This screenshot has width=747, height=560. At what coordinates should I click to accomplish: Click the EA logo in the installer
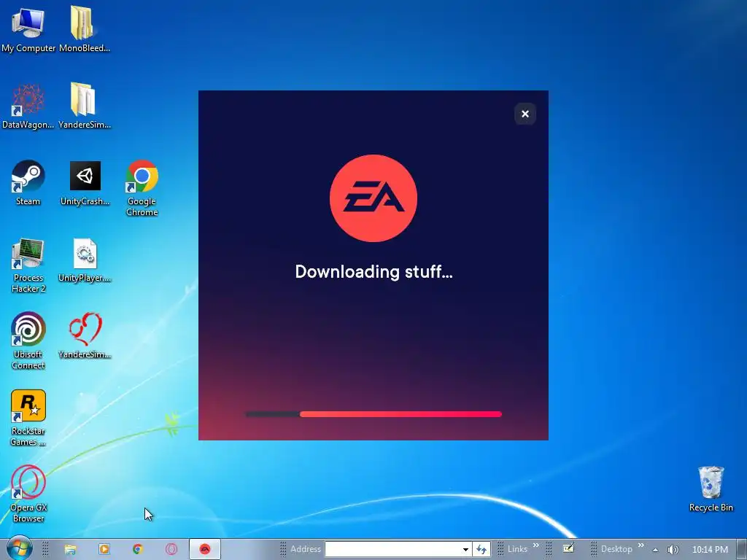(x=373, y=198)
